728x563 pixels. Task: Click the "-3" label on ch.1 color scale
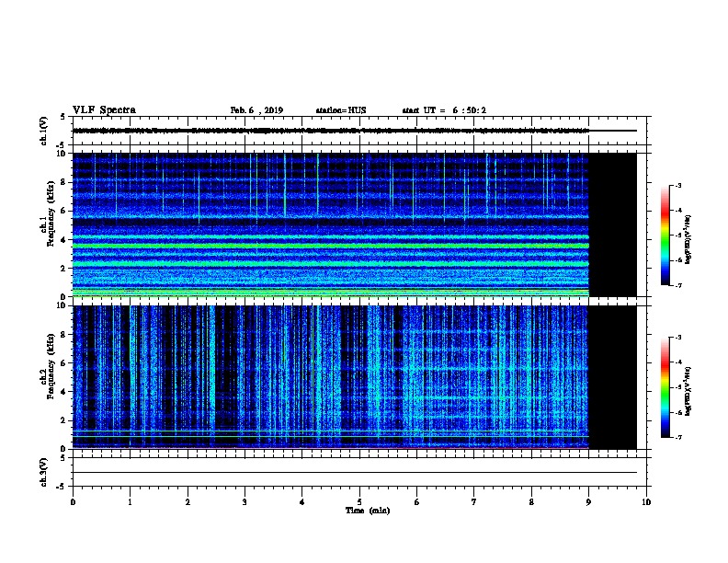677,185
